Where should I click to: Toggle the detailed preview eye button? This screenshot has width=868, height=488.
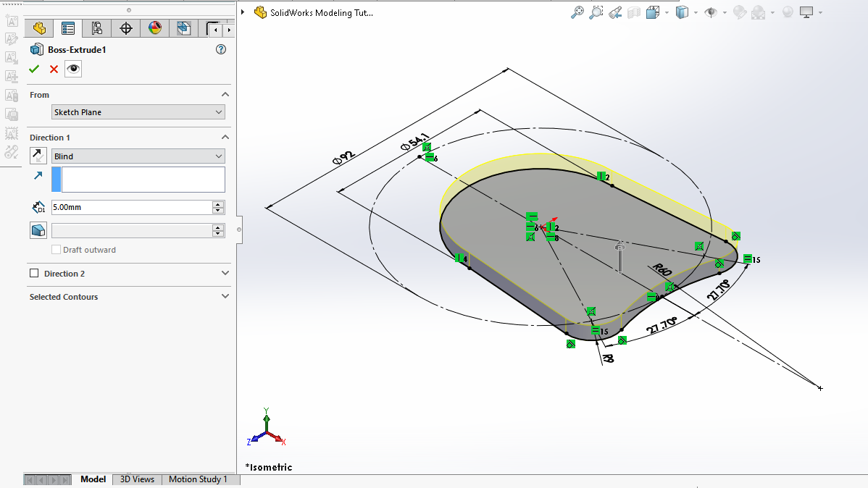tap(73, 69)
